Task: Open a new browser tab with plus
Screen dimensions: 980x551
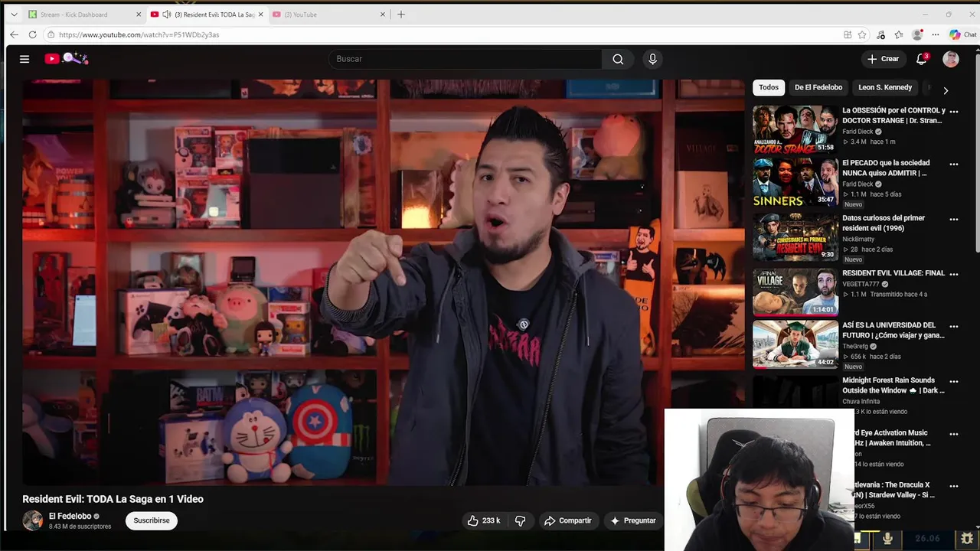Action: coord(400,14)
